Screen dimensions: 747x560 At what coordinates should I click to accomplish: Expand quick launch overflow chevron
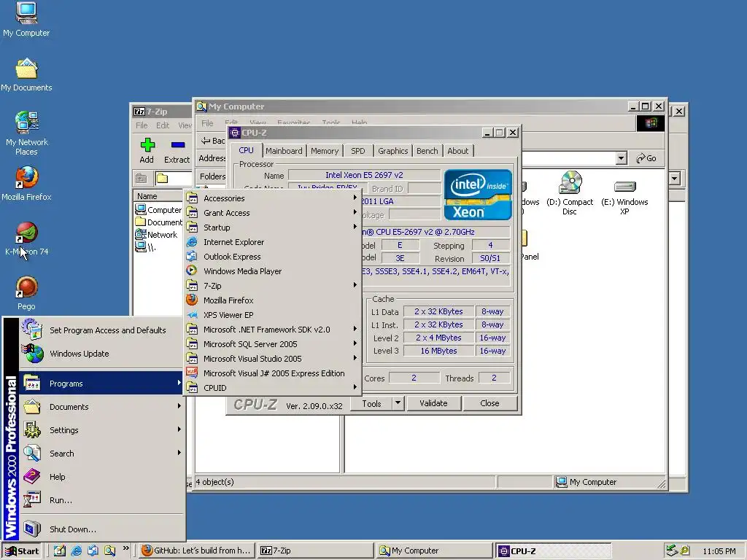pos(125,548)
